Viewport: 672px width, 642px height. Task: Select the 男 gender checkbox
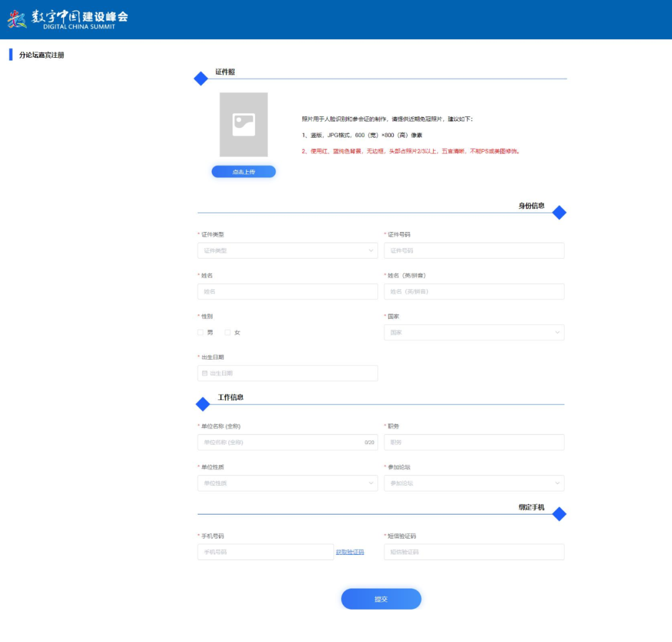coord(200,332)
